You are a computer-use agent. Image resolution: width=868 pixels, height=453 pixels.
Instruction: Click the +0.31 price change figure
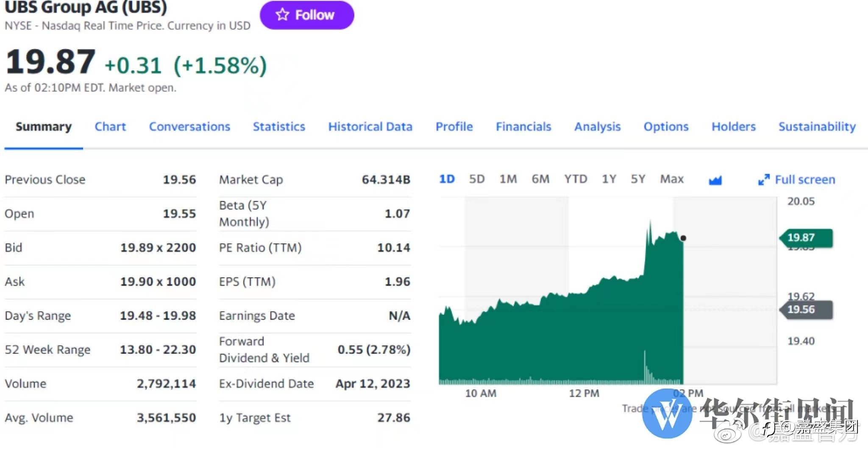point(133,66)
